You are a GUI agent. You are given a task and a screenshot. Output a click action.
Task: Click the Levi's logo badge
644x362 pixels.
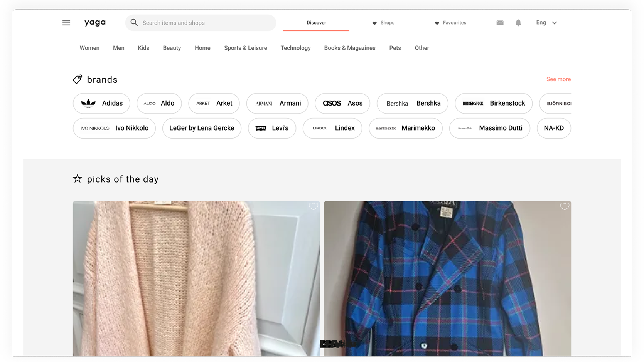[261, 128]
